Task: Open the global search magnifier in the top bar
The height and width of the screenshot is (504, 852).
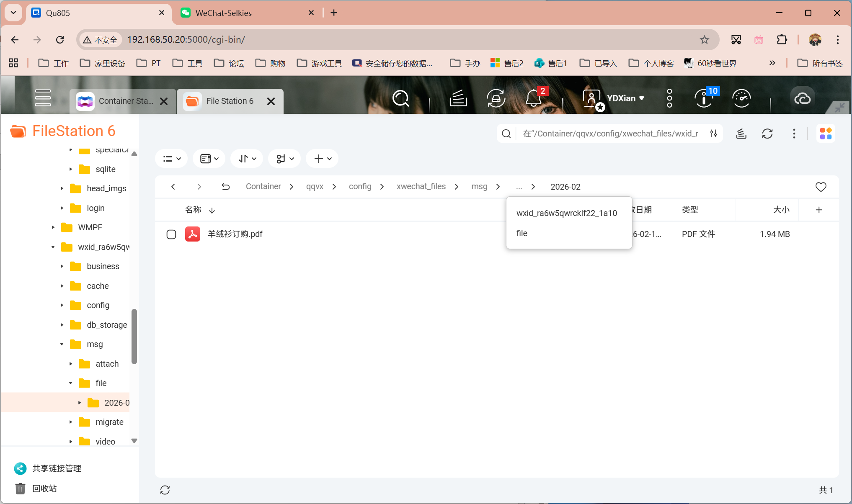Action: (x=400, y=98)
